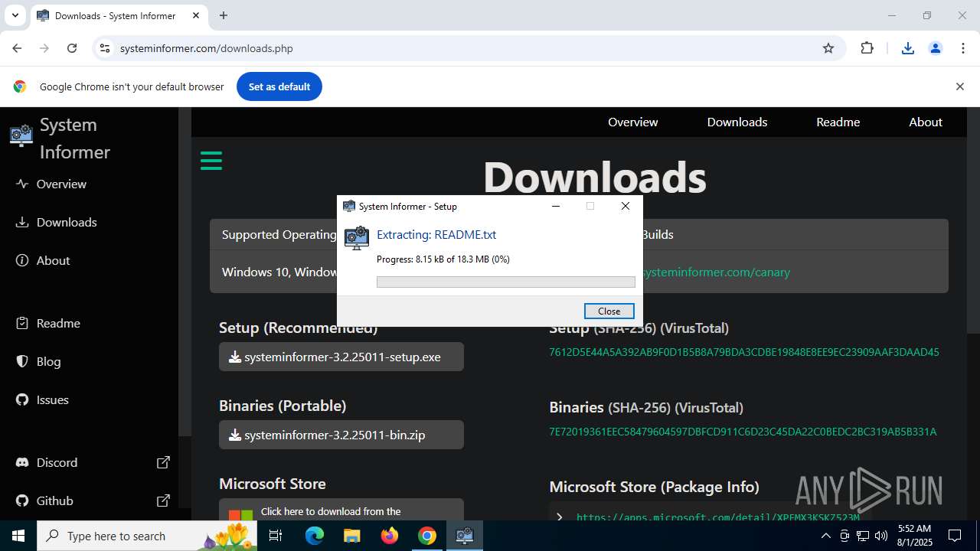This screenshot has width=980, height=551.
Task: Reload the page
Action: 72,48
